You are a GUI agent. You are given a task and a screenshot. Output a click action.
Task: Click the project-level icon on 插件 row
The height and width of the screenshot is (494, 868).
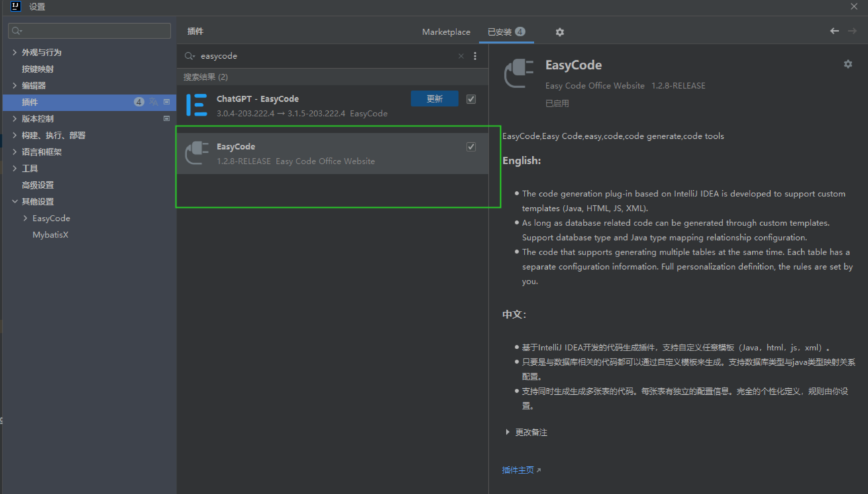tap(167, 102)
